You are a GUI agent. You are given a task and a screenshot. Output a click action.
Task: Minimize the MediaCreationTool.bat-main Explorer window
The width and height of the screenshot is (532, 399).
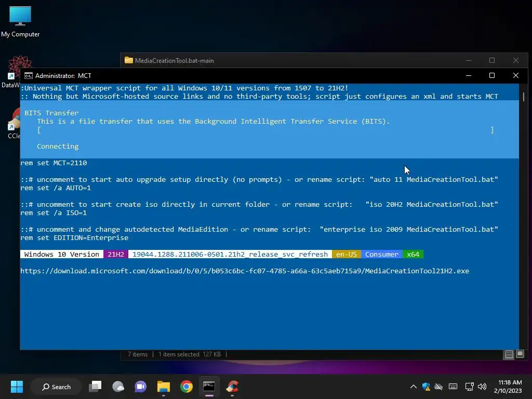tap(469, 60)
